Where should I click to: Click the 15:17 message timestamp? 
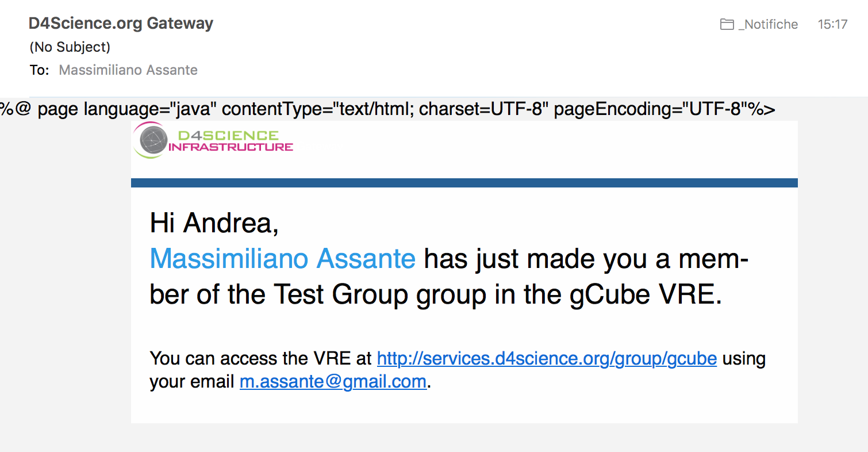click(x=832, y=24)
